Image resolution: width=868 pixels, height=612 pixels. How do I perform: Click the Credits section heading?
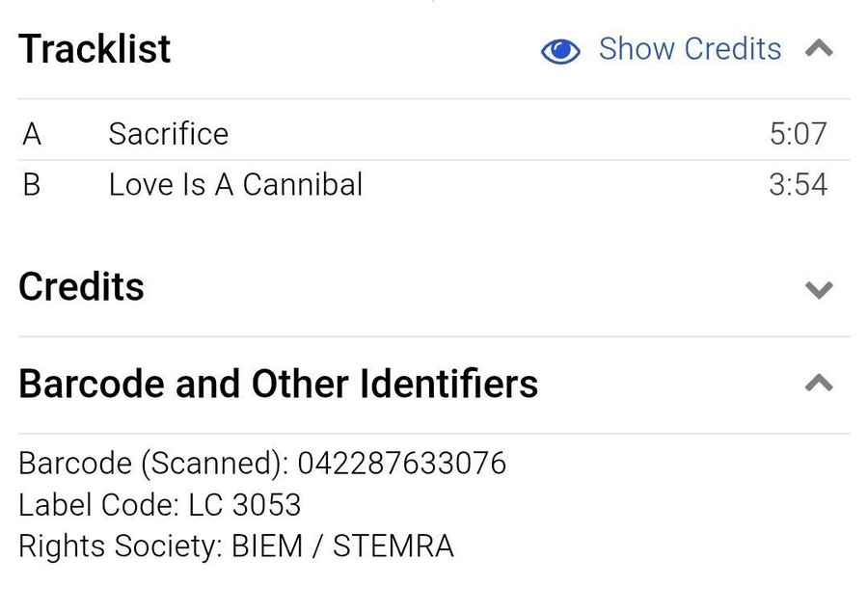tap(81, 287)
